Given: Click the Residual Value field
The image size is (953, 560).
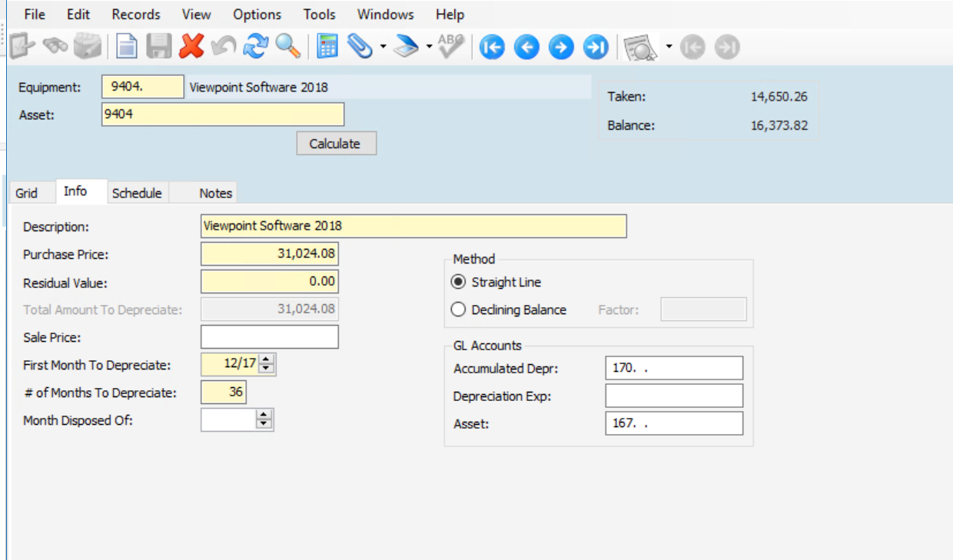Looking at the screenshot, I should [270, 281].
